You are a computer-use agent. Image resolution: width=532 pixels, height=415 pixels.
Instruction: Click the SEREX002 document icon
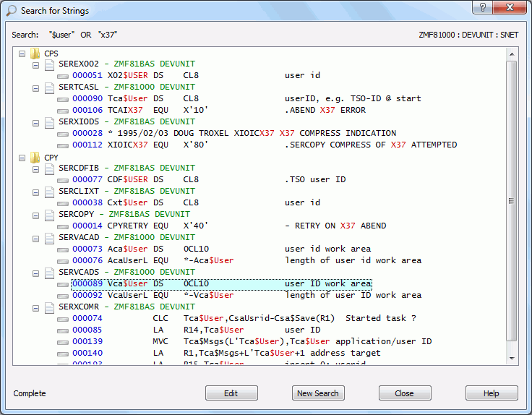pyautogui.click(x=50, y=64)
